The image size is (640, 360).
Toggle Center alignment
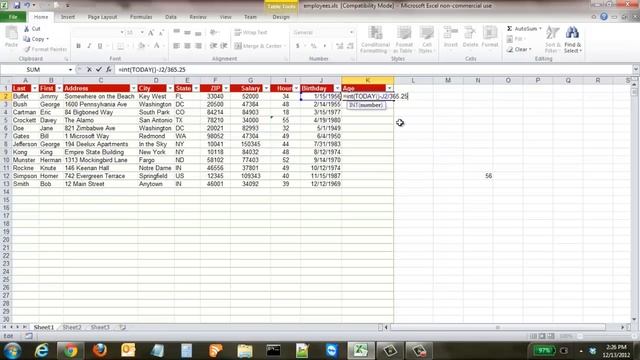click(187, 46)
